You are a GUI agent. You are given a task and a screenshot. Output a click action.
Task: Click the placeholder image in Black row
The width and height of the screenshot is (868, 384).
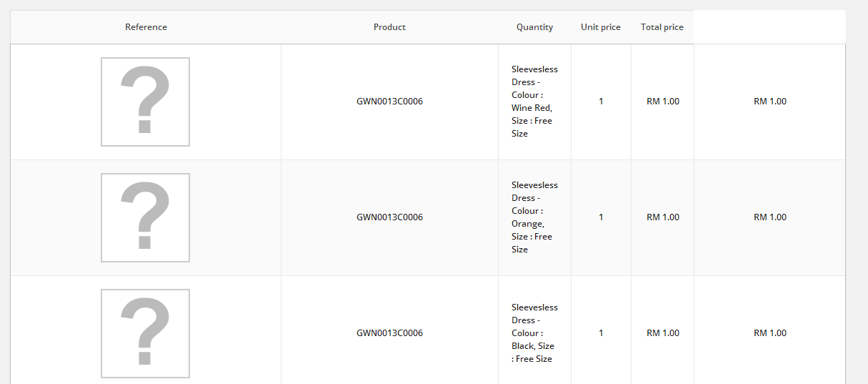tap(145, 333)
